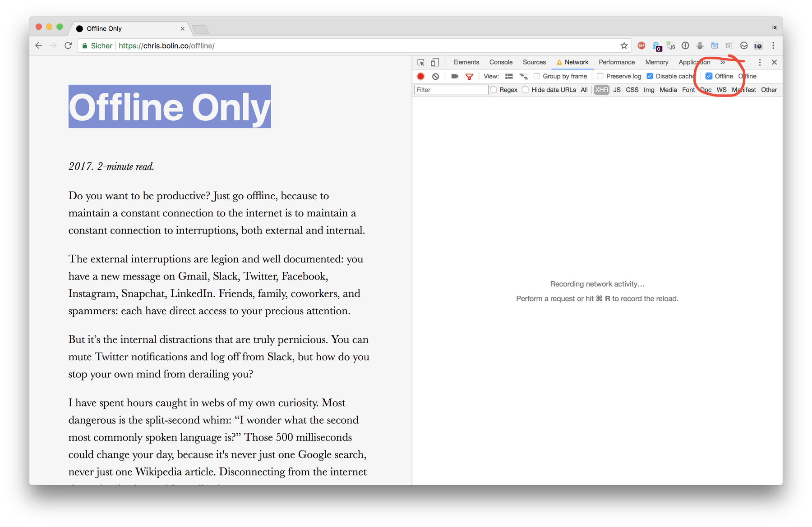Filter requests by Font
Image resolution: width=812 pixels, height=527 pixels.
point(688,90)
